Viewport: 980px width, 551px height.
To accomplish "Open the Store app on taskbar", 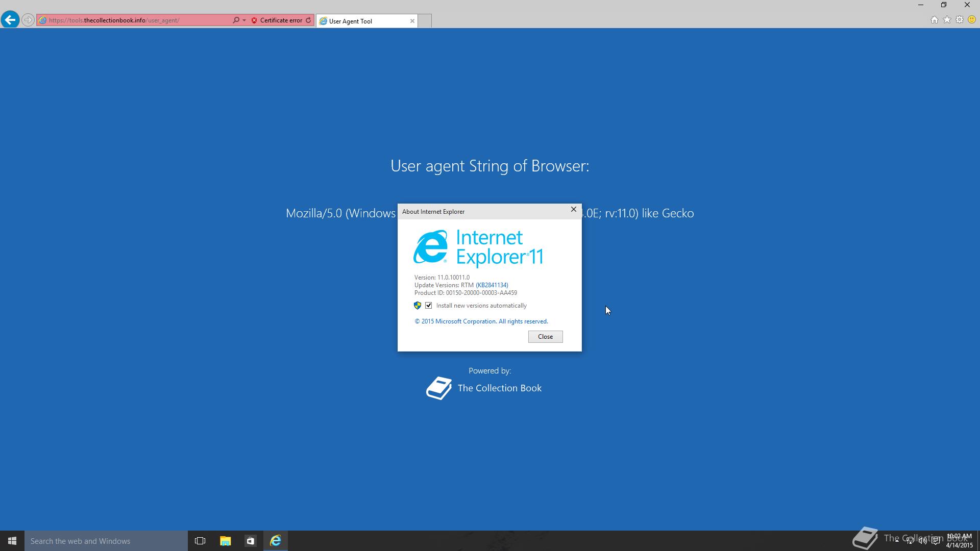I will click(250, 541).
